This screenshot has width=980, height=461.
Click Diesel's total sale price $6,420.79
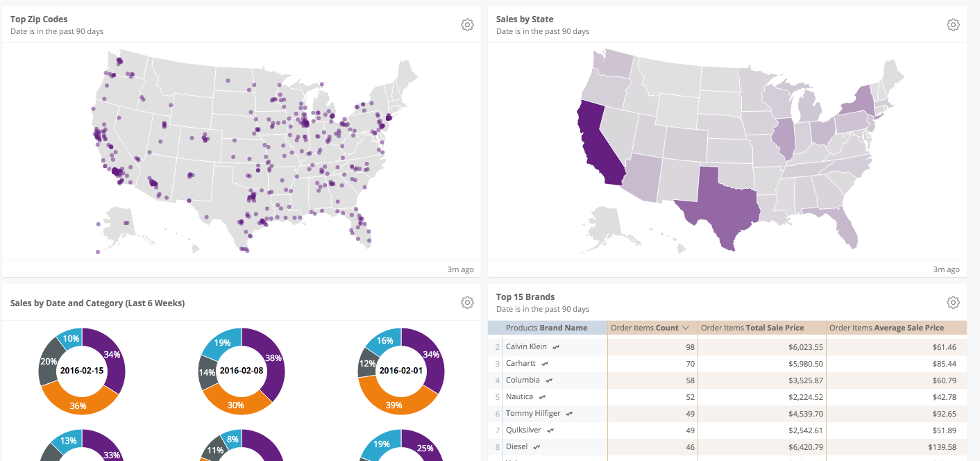[806, 447]
